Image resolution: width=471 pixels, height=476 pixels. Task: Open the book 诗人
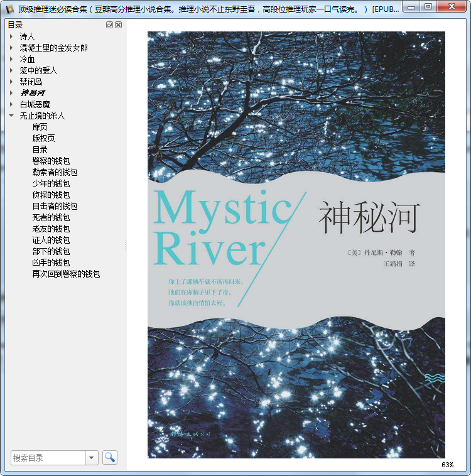tap(27, 36)
